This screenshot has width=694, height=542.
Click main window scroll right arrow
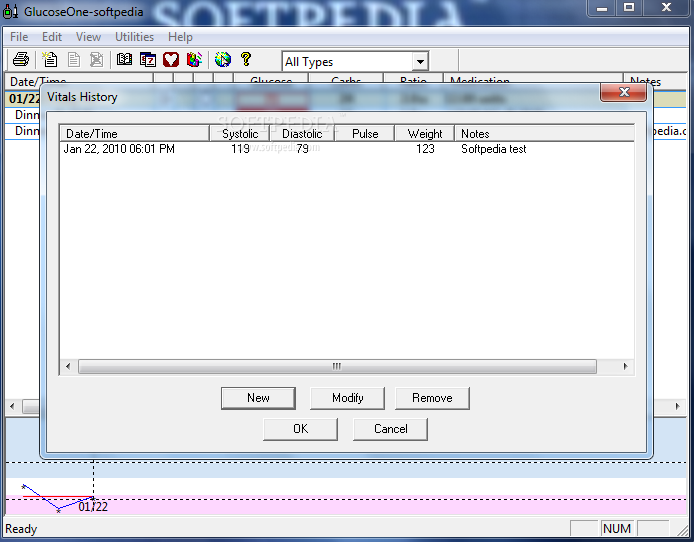click(x=677, y=406)
